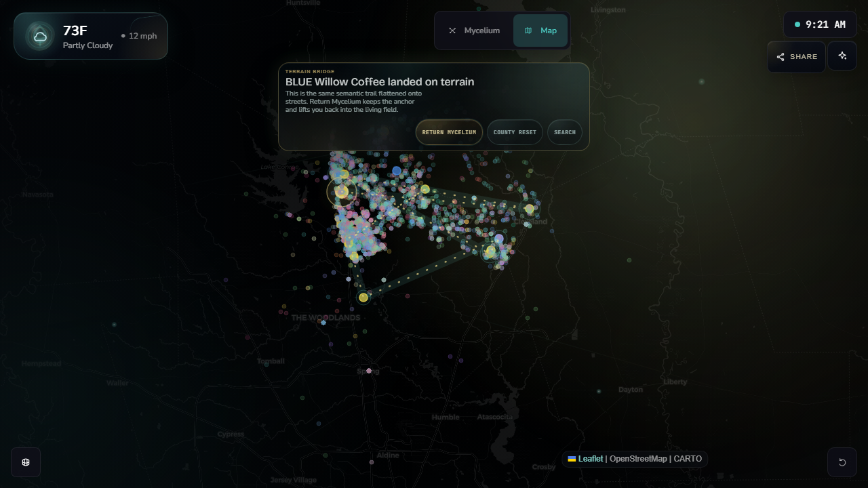Click the large ringed yellow anchor node on map

coord(342,192)
